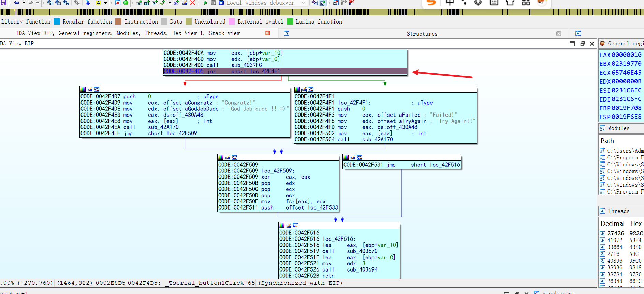Click the Sogou 'S' input method logo
This screenshot has height=294, width=644.
431,3
